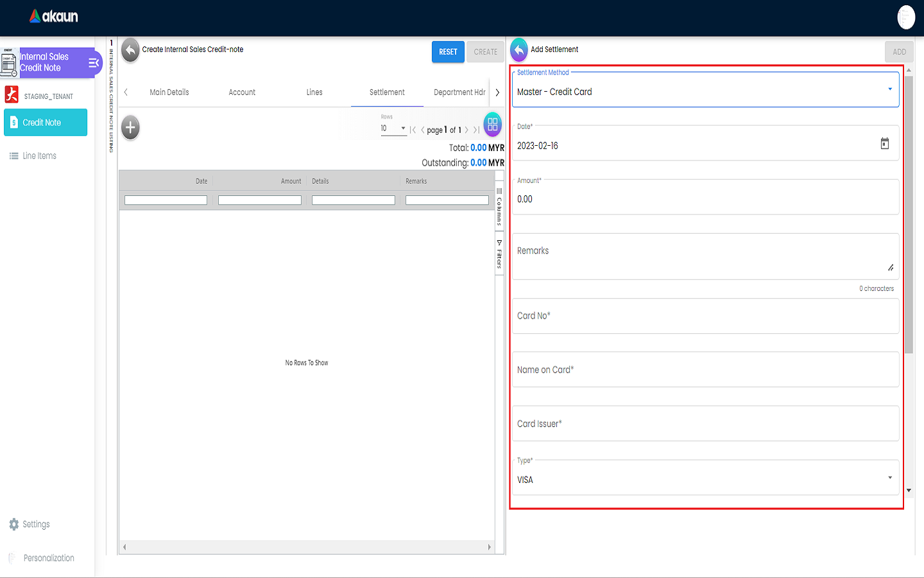Click the back arrow beside Create Internal Sales Credit-note
924x578 pixels.
click(x=130, y=50)
